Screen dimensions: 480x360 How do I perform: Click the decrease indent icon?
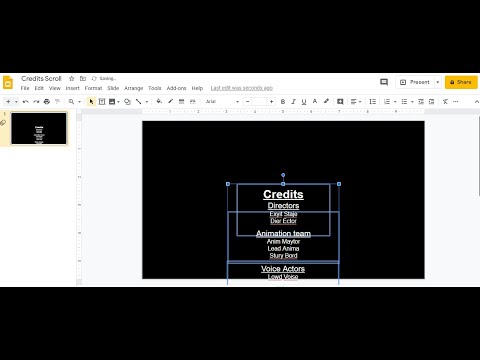pos(421,101)
